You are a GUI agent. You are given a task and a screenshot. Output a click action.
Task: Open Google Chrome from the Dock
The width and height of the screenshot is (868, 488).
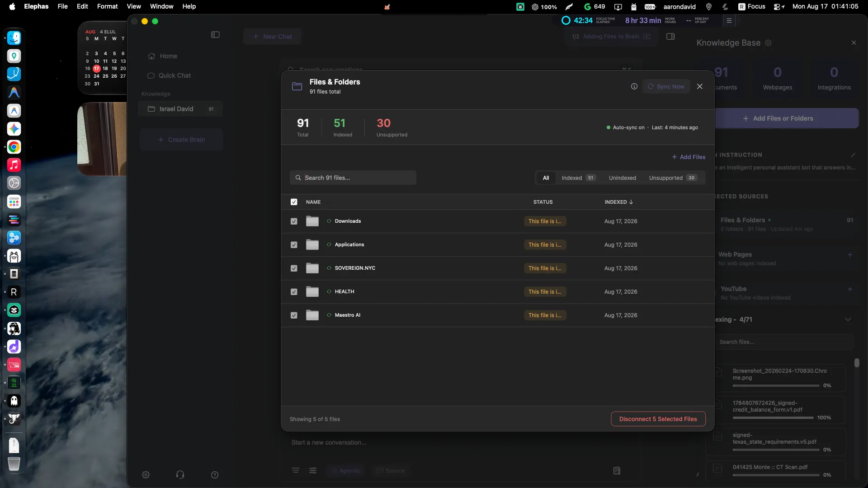14,147
